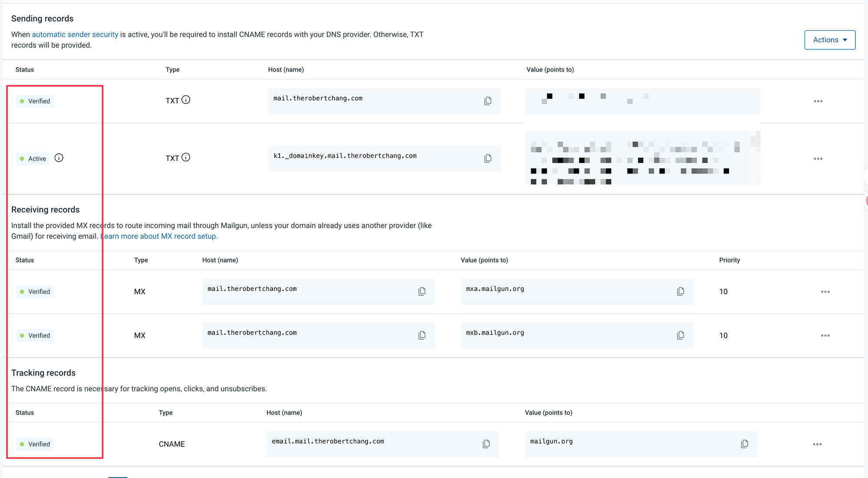Copy host name of mxa MX record
Image resolution: width=868 pixels, height=478 pixels.
click(x=422, y=291)
